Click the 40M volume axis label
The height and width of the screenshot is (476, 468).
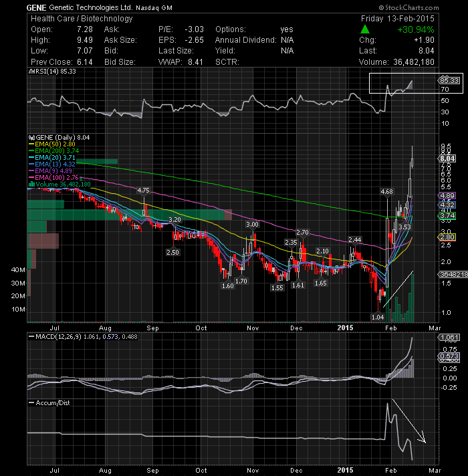click(18, 270)
